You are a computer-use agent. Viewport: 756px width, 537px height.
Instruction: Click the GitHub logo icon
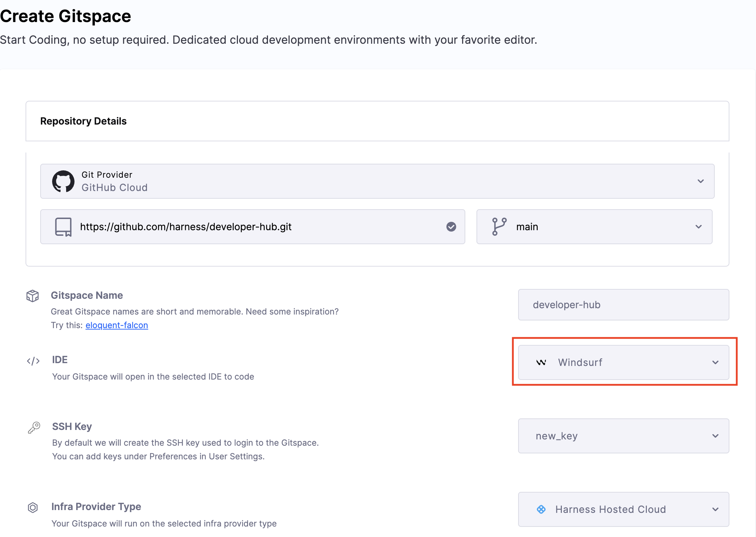coord(63,181)
